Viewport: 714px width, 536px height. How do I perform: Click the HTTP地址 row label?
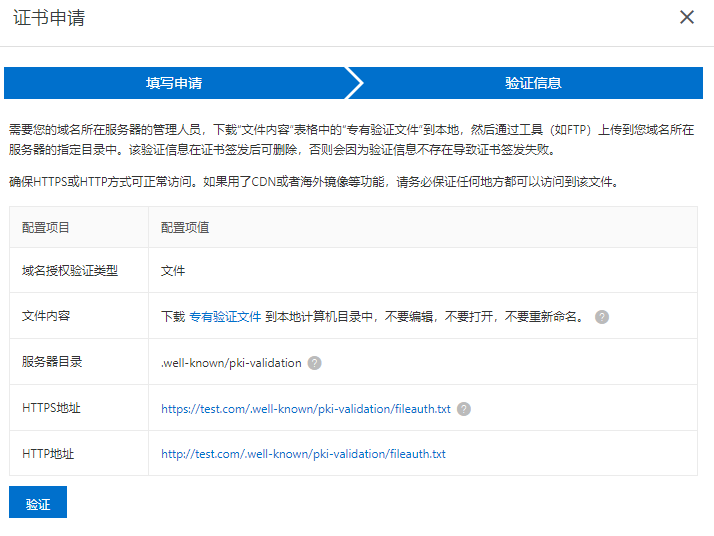(48, 454)
